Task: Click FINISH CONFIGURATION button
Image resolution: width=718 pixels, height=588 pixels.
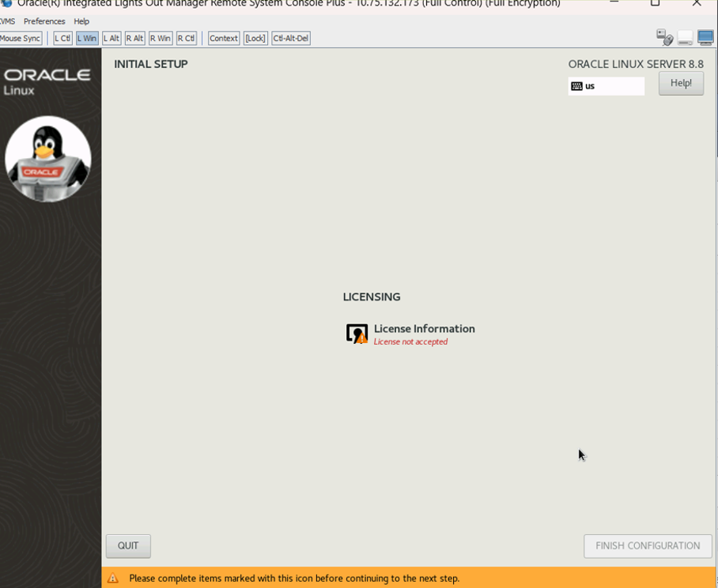Action: (x=648, y=546)
